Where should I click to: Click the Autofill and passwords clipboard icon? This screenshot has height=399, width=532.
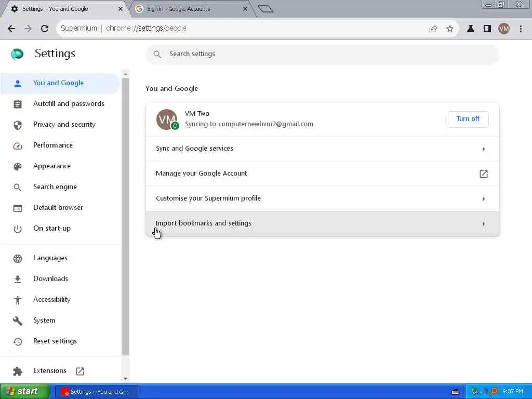tap(17, 104)
